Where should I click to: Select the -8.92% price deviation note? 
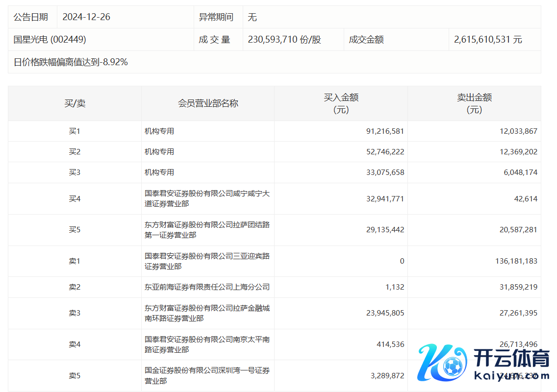[71, 62]
